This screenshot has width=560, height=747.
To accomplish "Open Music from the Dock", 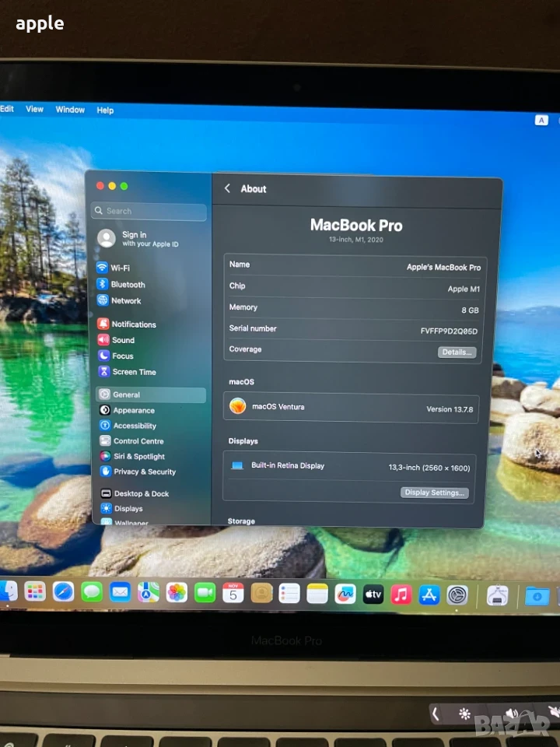I will [401, 594].
